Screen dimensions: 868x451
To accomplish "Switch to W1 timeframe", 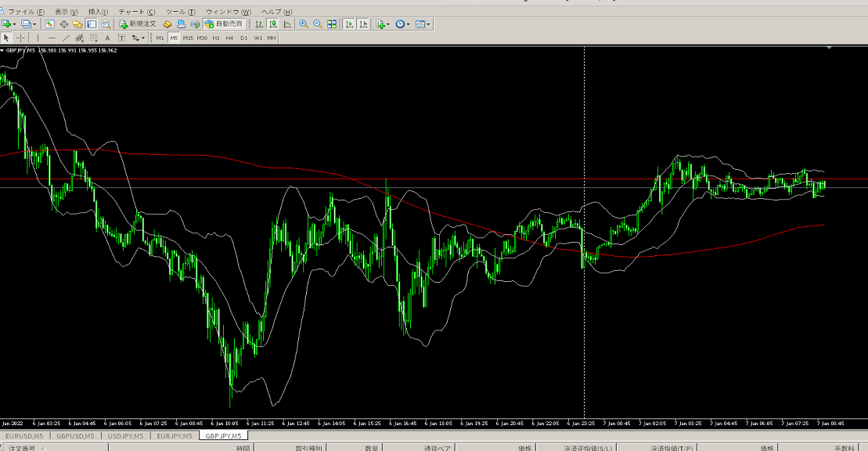I will pyautogui.click(x=258, y=38).
